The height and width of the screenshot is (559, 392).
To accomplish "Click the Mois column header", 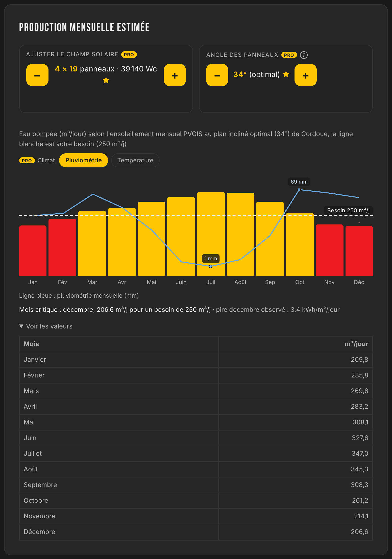I will point(31,344).
